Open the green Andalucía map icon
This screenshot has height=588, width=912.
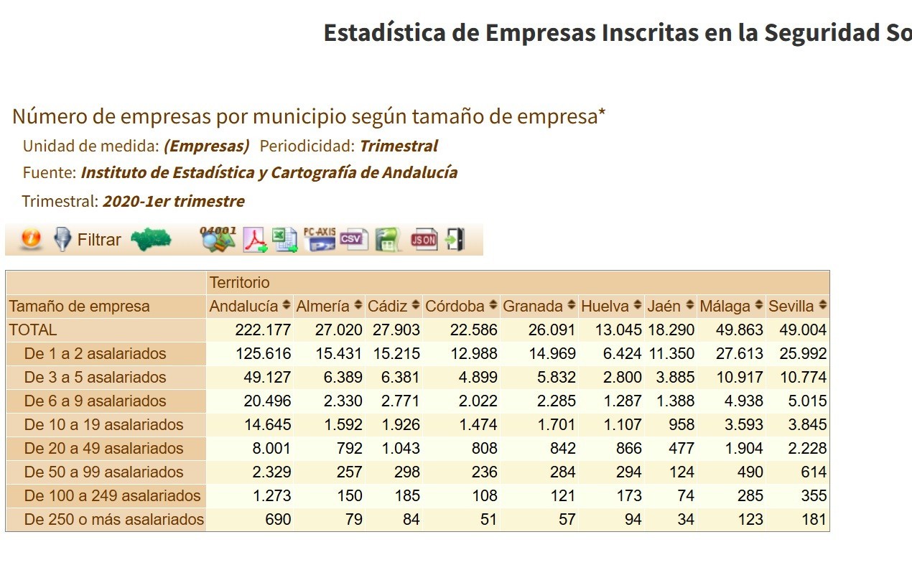click(152, 239)
